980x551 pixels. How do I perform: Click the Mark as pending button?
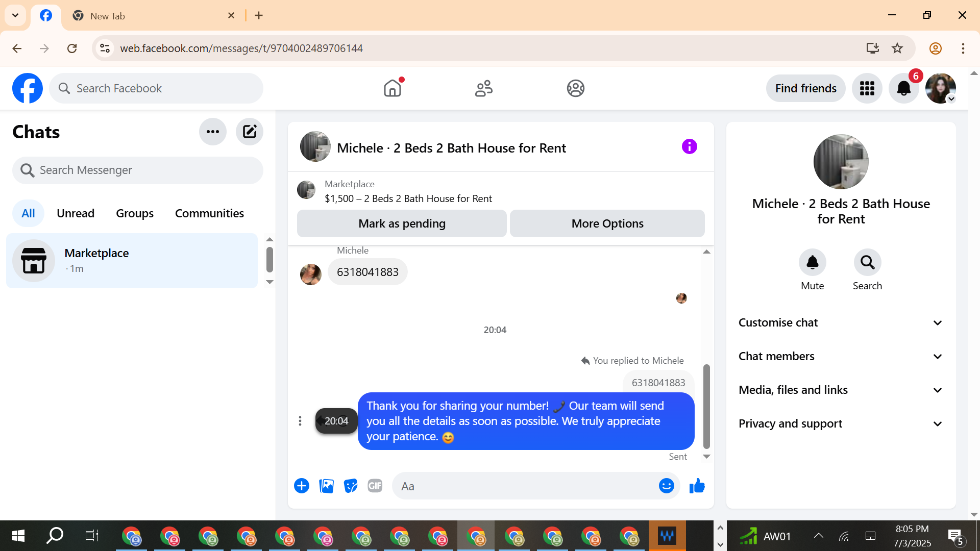pyautogui.click(x=402, y=223)
